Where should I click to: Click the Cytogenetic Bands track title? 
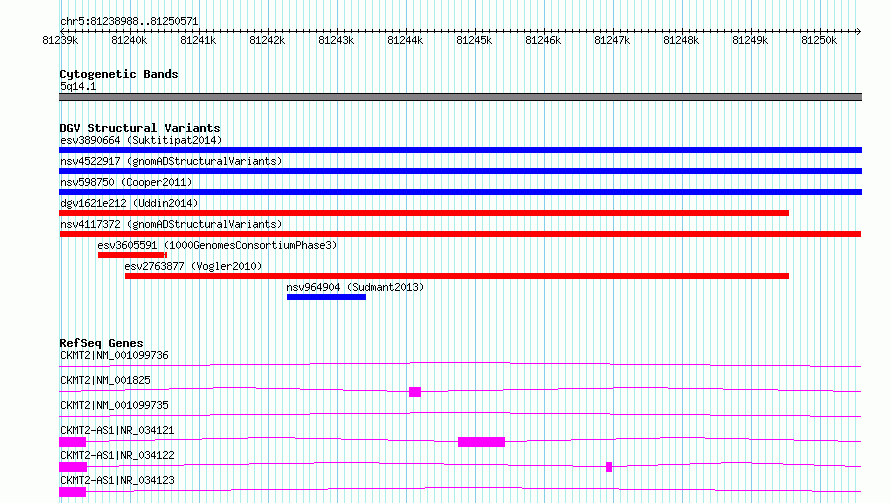[119, 74]
